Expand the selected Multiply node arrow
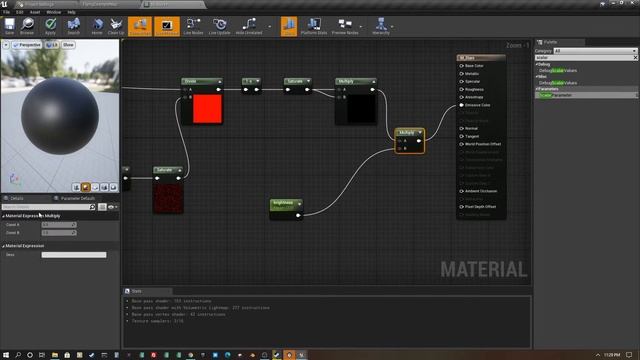 point(420,133)
